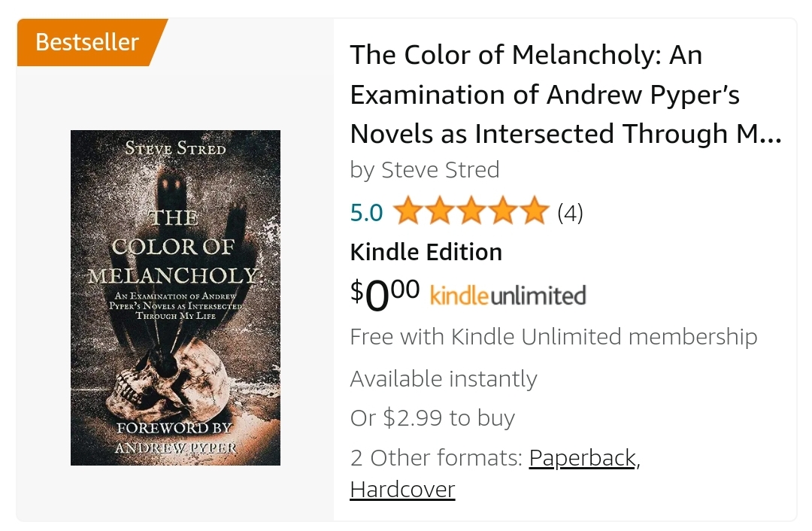Open the Paperback format link
The width and height of the screenshot is (812, 531).
pos(583,457)
